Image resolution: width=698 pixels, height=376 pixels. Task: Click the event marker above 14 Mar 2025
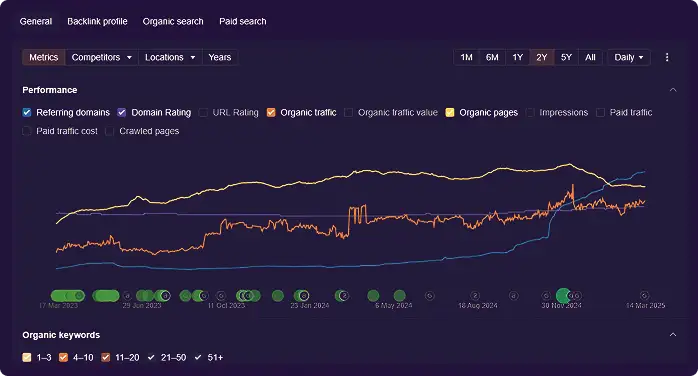click(644, 295)
